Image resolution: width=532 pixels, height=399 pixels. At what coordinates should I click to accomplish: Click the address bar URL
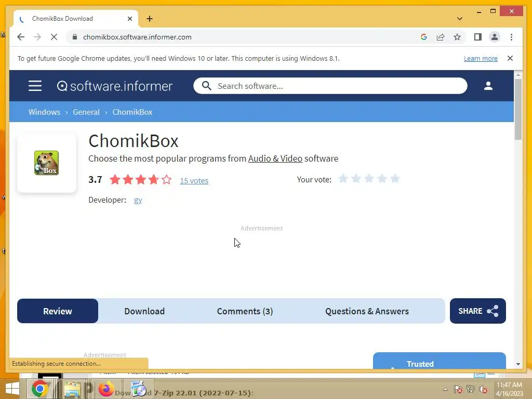pos(137,37)
